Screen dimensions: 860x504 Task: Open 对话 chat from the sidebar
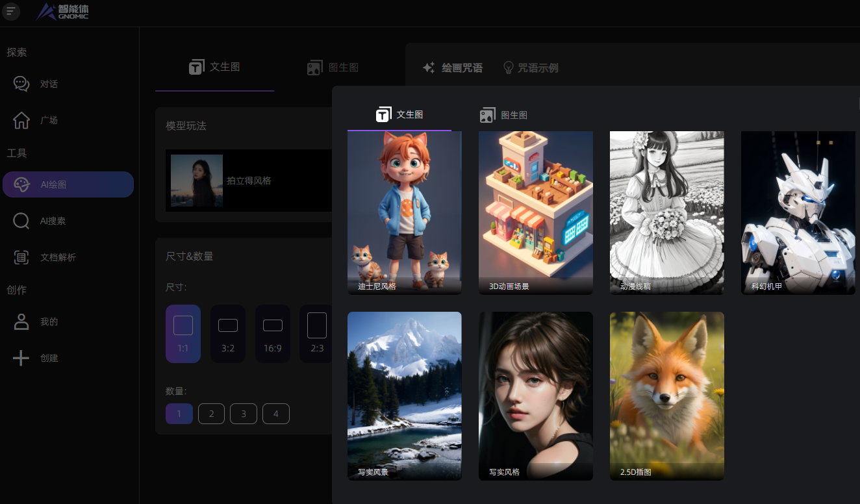pos(21,84)
